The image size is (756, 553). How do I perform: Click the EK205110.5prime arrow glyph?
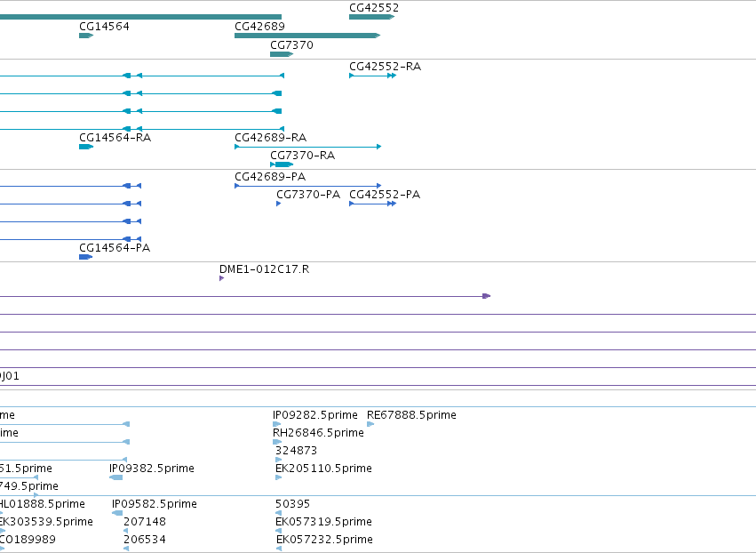(x=279, y=477)
